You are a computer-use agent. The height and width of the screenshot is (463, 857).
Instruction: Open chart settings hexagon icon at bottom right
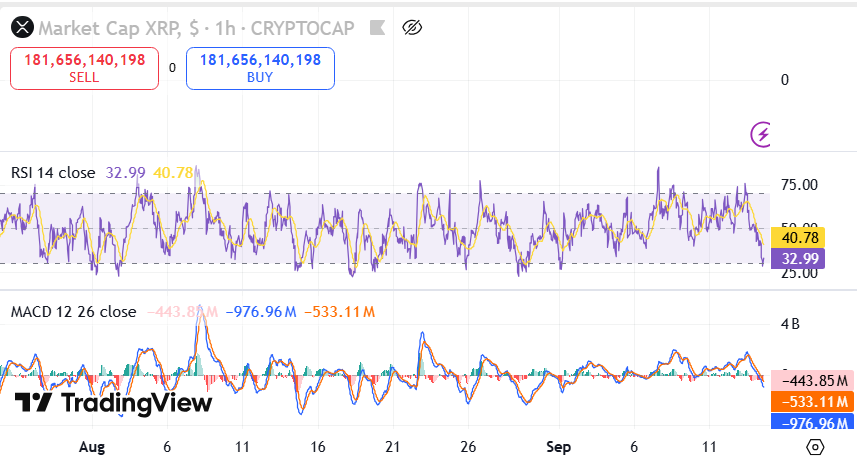(816, 447)
